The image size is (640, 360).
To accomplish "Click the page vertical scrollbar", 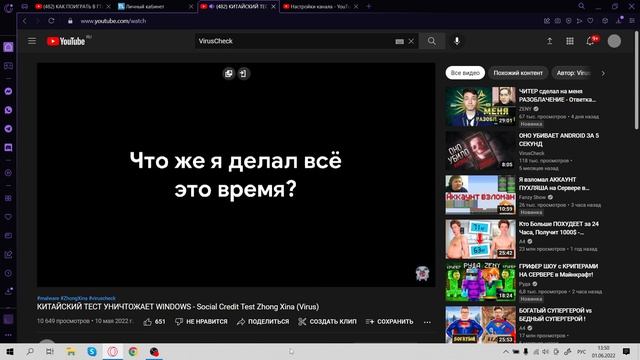I will [637, 80].
